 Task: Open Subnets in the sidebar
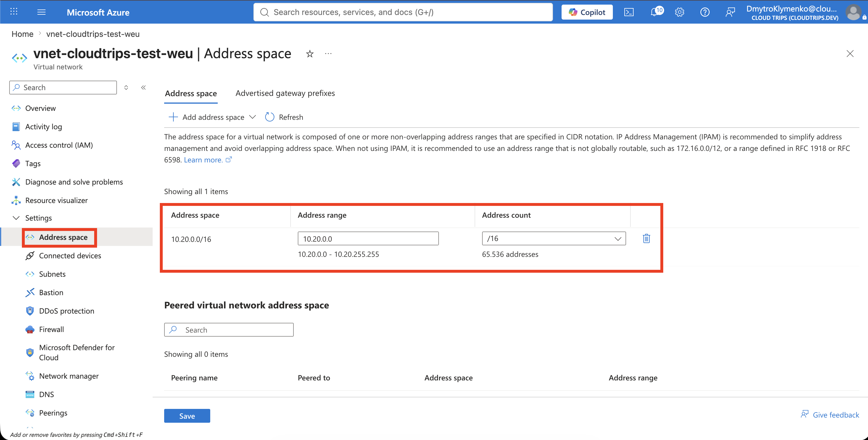point(52,274)
